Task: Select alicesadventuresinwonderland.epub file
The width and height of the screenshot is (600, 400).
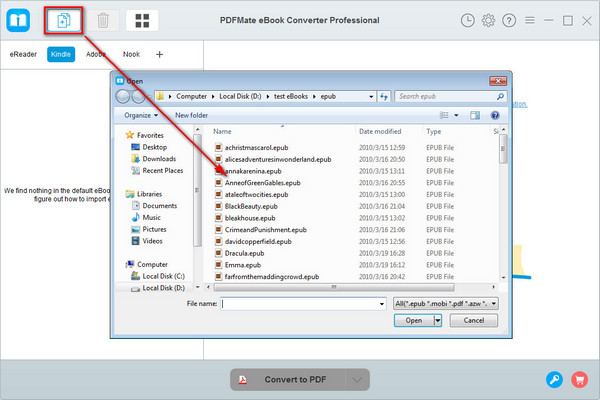Action: coord(273,159)
